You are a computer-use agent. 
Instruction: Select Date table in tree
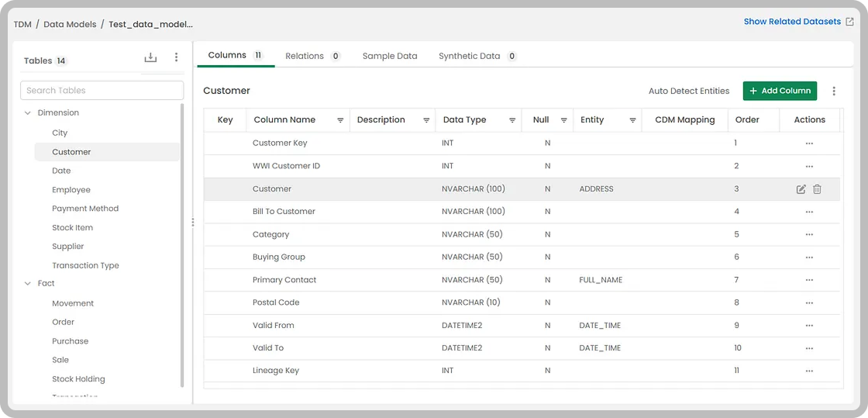point(61,171)
